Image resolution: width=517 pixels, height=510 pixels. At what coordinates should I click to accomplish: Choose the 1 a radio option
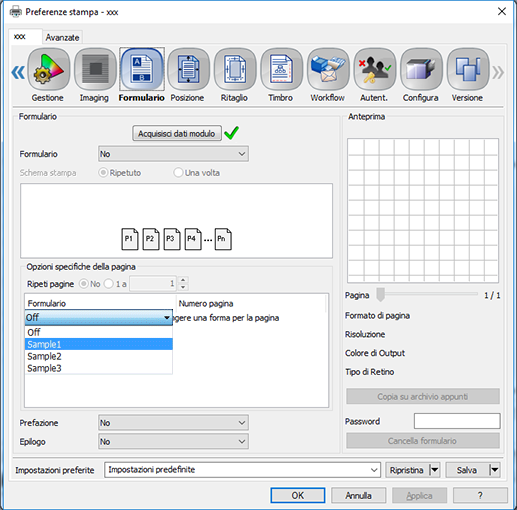coord(109,284)
